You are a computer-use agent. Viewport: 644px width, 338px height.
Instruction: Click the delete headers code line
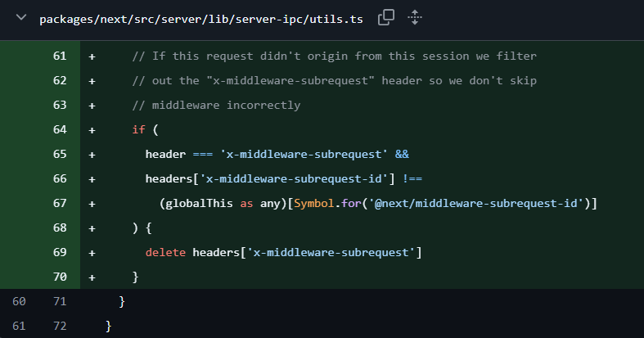click(x=283, y=252)
